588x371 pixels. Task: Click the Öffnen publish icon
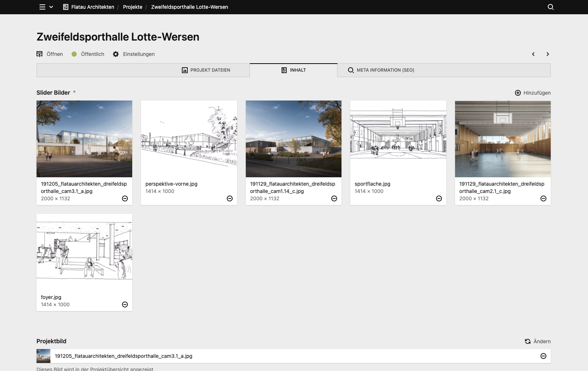point(40,54)
